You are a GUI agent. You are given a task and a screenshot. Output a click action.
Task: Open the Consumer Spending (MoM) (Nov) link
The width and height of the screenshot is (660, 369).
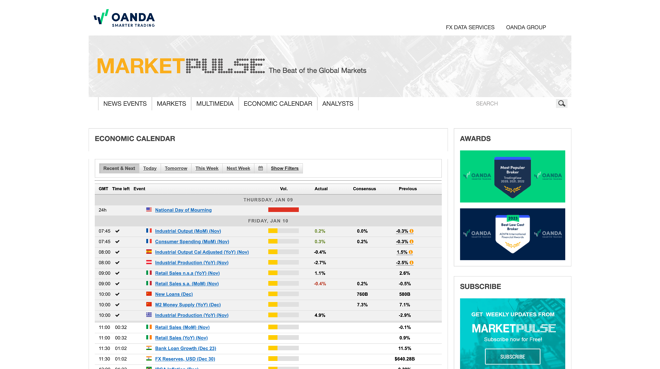tap(192, 242)
